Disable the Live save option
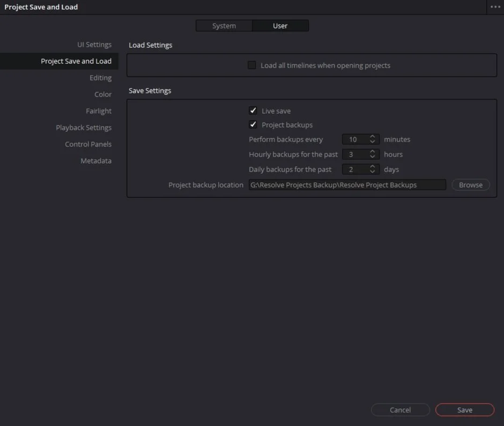The image size is (504, 426). click(253, 110)
